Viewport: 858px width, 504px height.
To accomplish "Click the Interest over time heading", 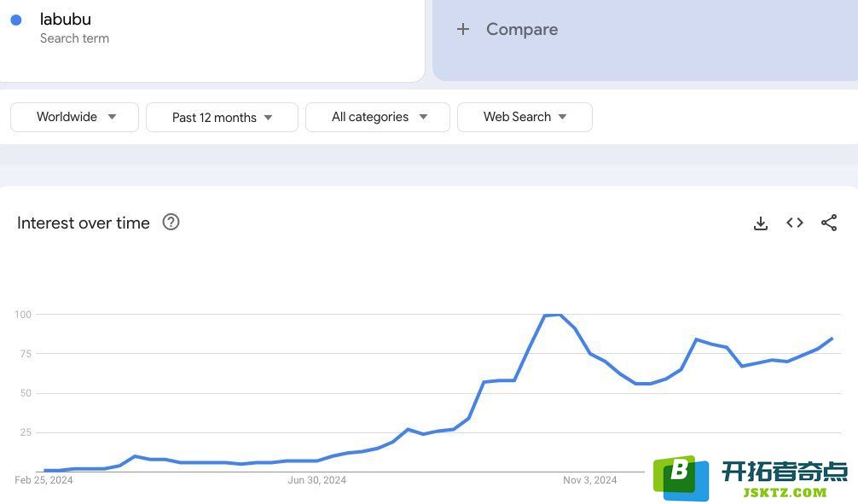I will pyautogui.click(x=84, y=223).
